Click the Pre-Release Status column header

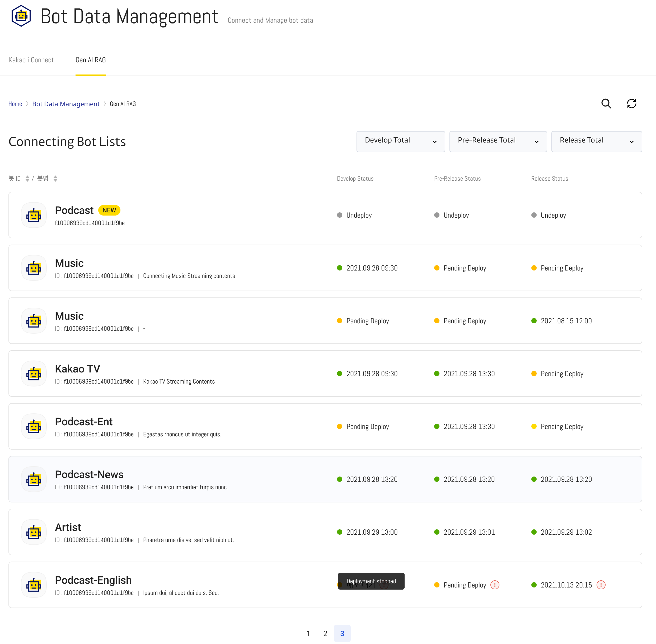point(457,179)
